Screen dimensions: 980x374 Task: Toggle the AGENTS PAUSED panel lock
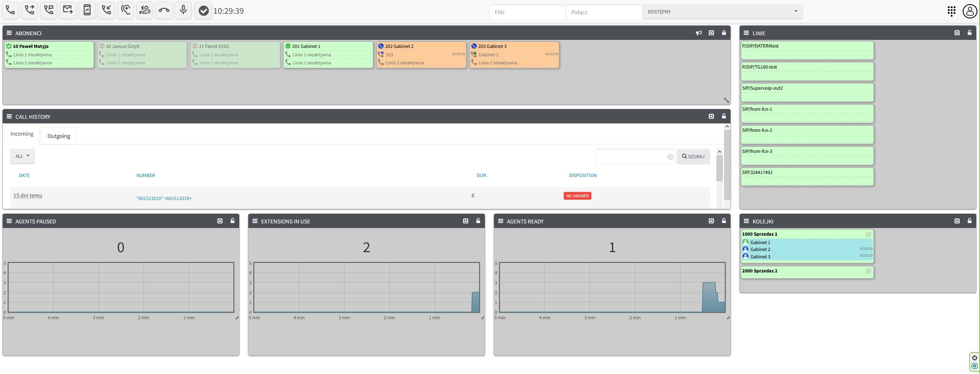(233, 221)
